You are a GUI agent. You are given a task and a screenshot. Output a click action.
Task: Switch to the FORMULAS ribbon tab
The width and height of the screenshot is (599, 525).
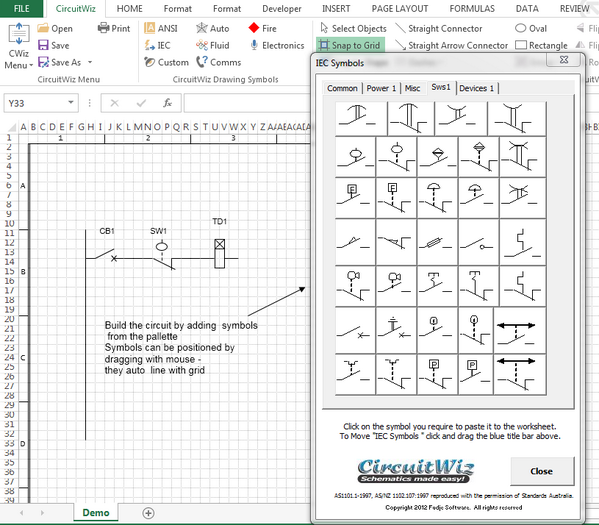tap(472, 8)
